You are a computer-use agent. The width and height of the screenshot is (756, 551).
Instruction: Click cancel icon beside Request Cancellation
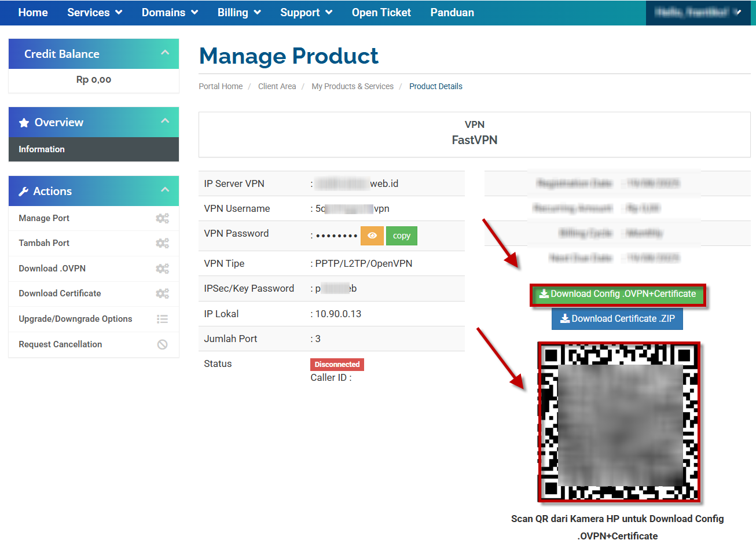162,344
